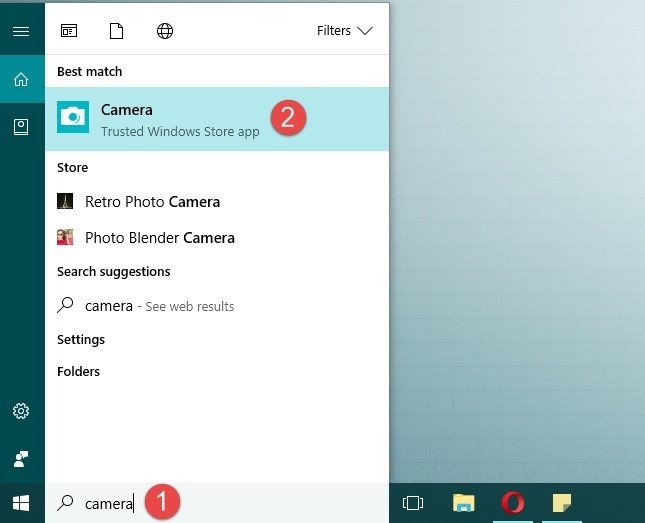Launch the Camera best match result

pyautogui.click(x=217, y=119)
